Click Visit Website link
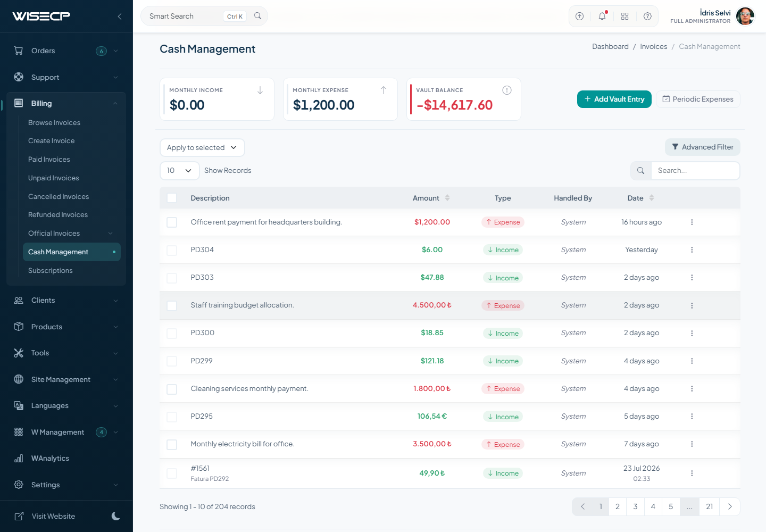Screen dimensions: 766x532 tap(53, 517)
